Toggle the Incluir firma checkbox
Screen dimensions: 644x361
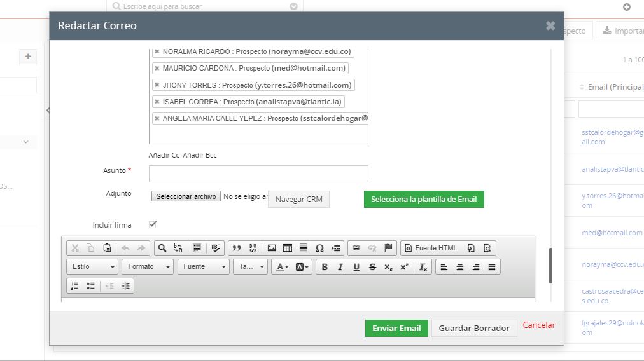coord(153,224)
